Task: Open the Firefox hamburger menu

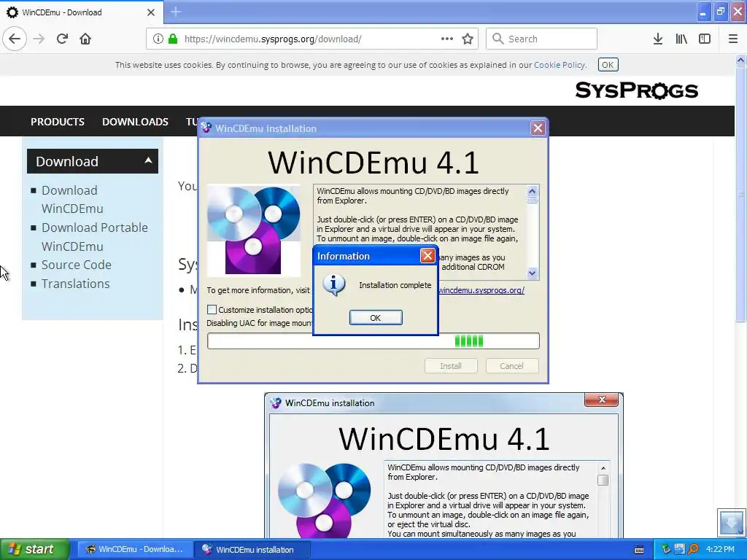Action: point(732,39)
